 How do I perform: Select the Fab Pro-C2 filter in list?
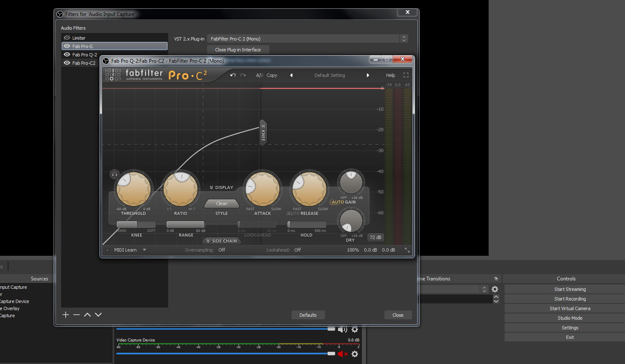[84, 63]
